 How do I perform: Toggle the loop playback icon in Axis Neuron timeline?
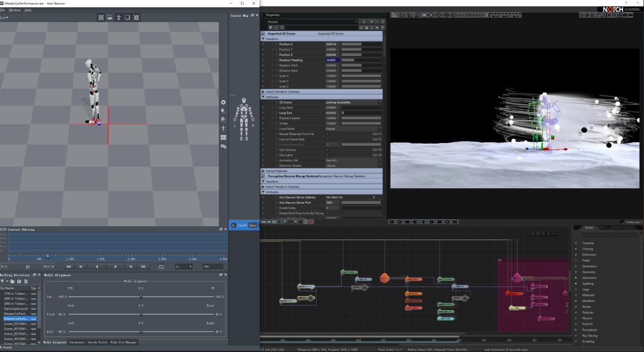(162, 267)
